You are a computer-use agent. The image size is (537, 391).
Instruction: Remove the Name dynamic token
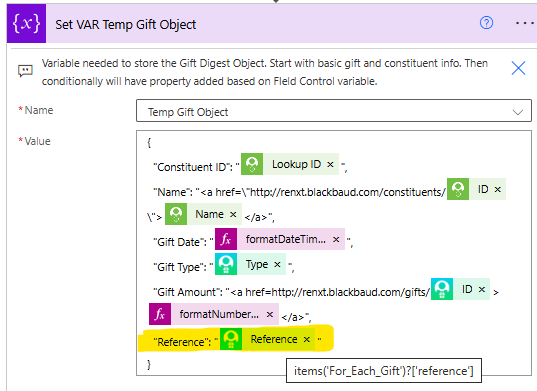point(233,215)
